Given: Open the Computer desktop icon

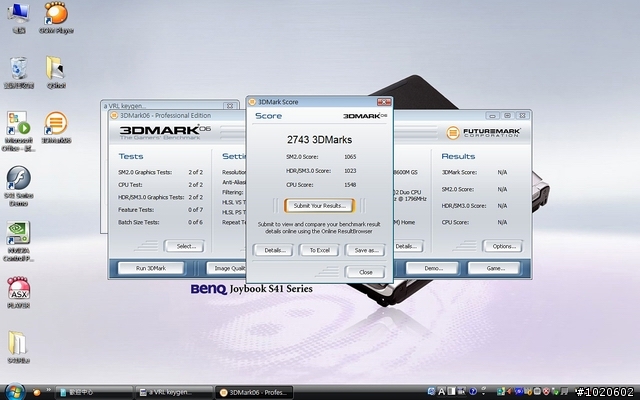Looking at the screenshot, I should [x=18, y=17].
